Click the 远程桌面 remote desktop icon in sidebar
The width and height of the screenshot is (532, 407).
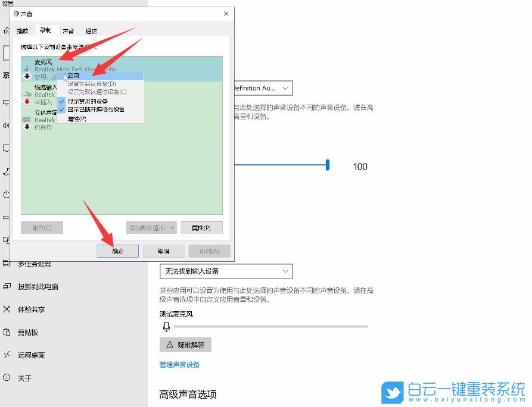8,356
